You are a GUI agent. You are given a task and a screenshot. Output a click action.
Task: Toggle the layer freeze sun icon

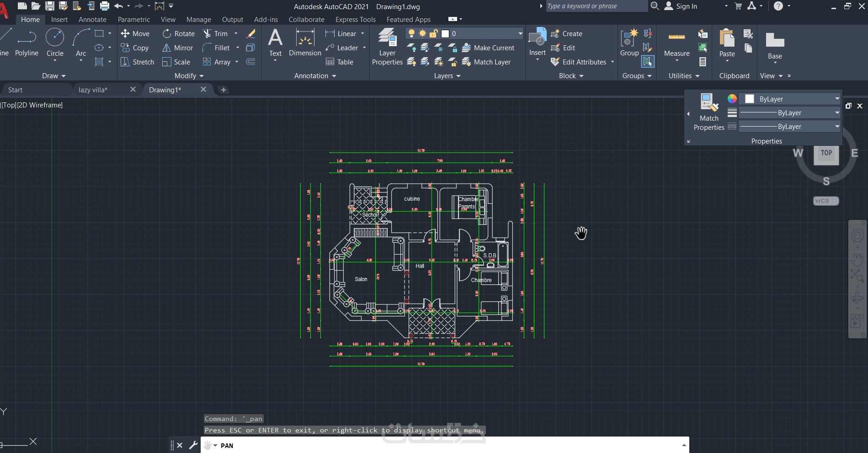(x=422, y=33)
